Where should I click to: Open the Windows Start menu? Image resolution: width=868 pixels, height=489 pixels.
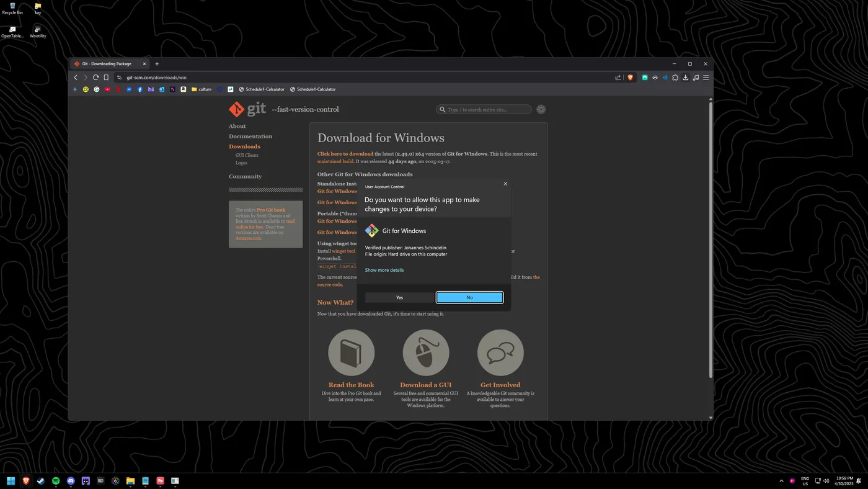(x=11, y=481)
